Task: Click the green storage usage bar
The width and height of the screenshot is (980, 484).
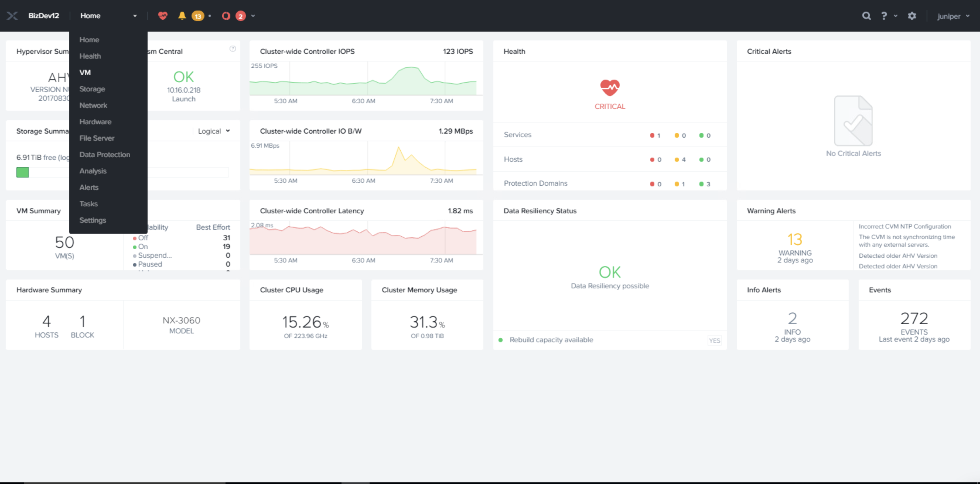Action: (x=23, y=172)
